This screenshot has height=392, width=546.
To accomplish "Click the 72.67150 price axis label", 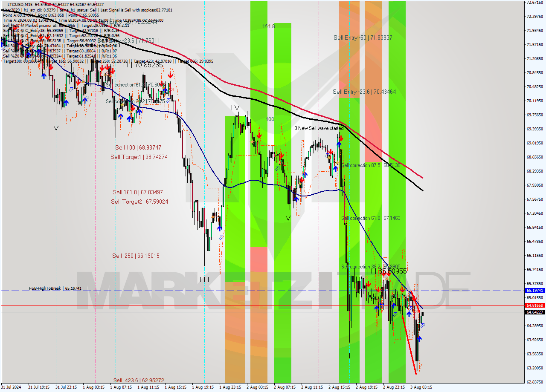I will coord(534,3).
